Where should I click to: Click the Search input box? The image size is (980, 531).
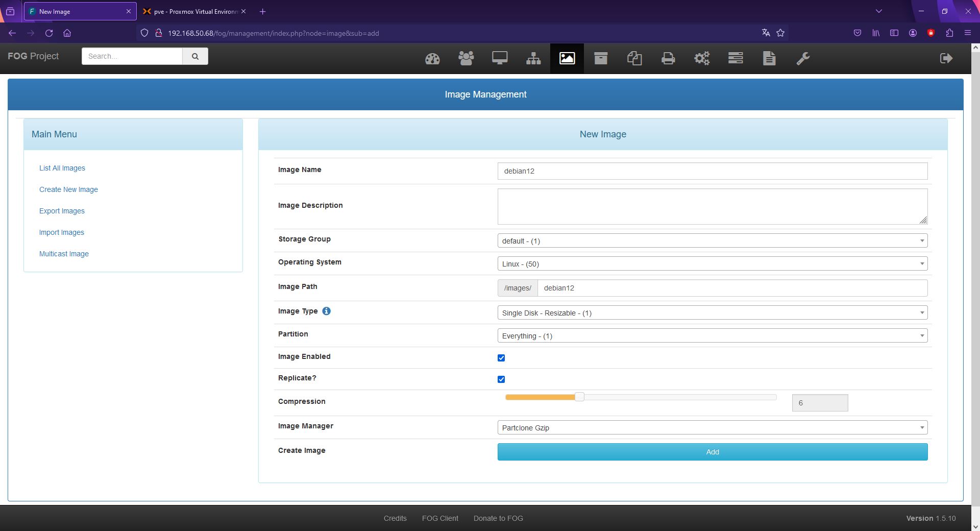132,56
